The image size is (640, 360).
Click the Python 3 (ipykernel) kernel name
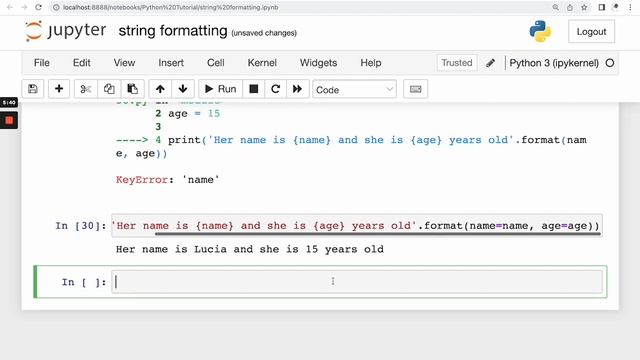[554, 63]
